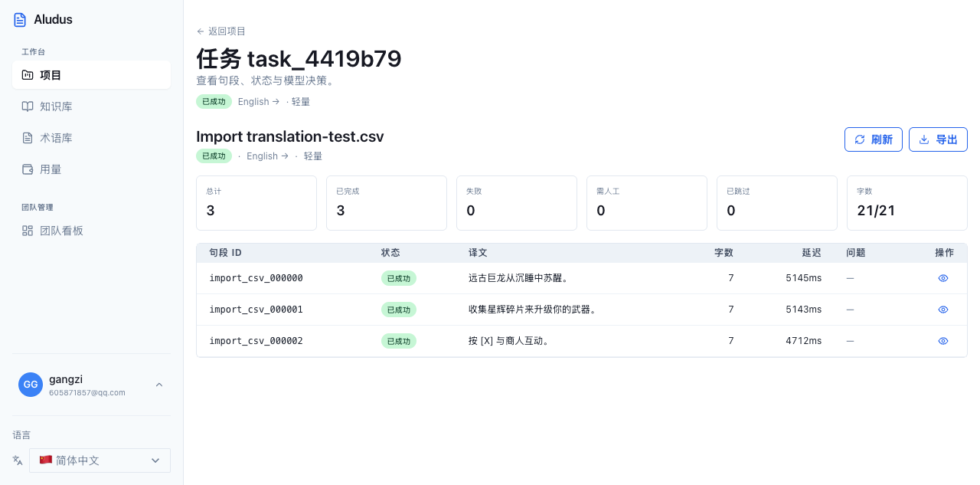Go back via 返回项目 link
Screen dimensions: 980x485
click(221, 31)
